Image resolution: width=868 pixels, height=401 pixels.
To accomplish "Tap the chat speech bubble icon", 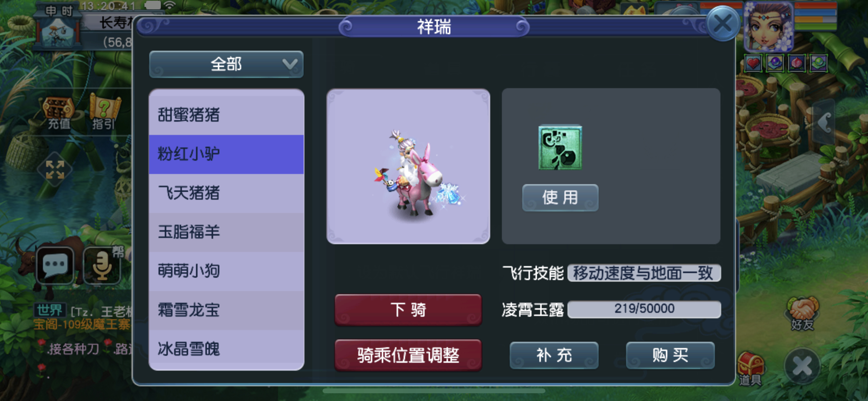I will tap(55, 265).
